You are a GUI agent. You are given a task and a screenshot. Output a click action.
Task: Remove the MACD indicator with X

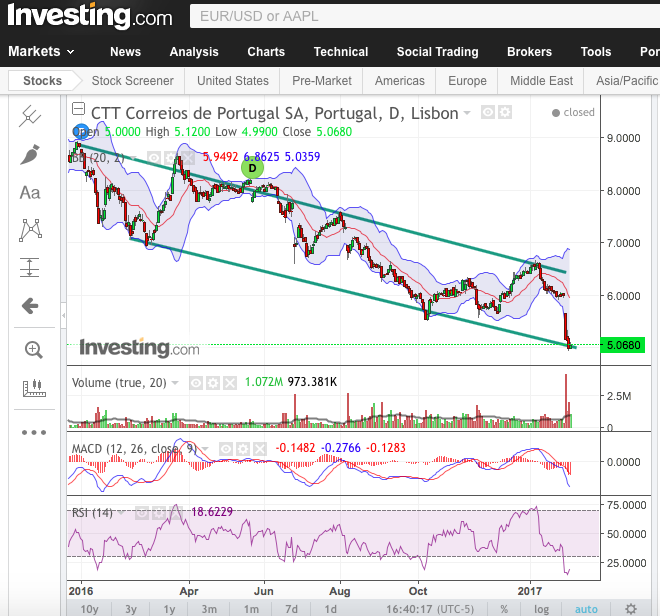(260, 449)
